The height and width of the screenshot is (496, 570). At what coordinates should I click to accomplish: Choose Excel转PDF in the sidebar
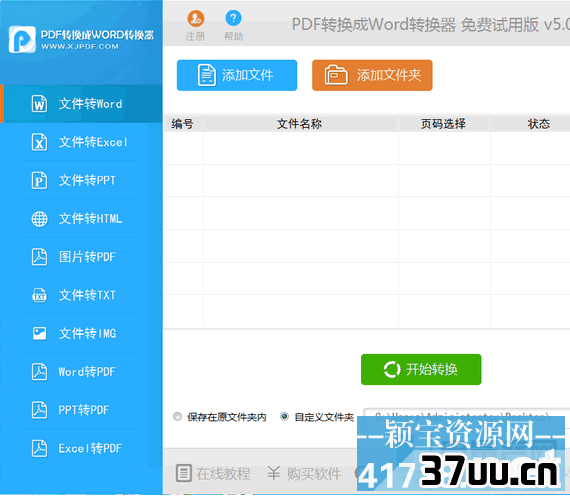click(x=81, y=448)
